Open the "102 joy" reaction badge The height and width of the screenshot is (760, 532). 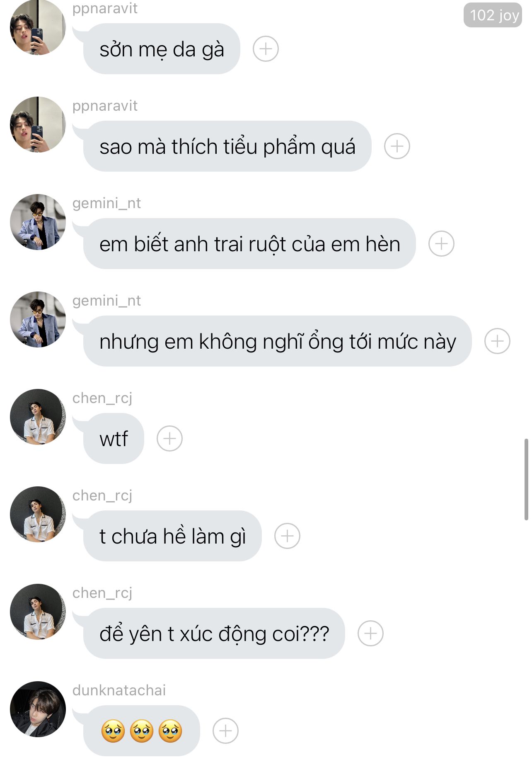tap(493, 15)
